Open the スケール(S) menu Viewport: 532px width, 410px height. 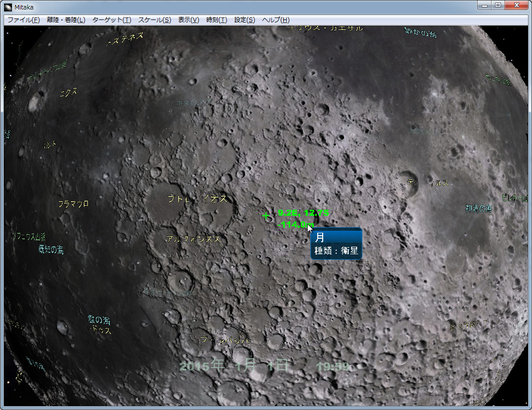click(x=154, y=19)
